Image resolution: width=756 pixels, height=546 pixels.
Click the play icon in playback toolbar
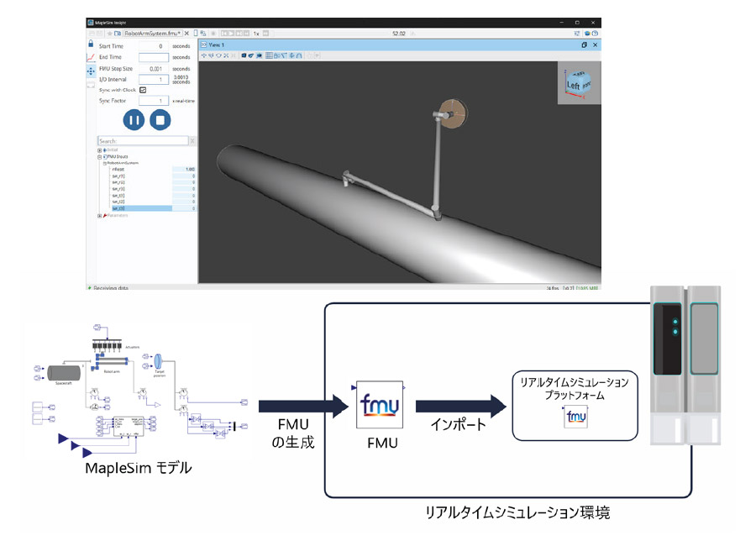[x=231, y=34]
